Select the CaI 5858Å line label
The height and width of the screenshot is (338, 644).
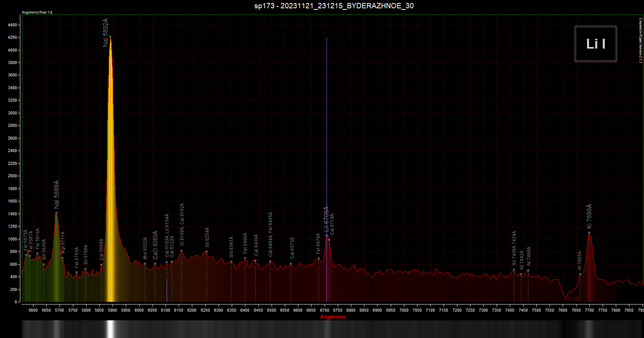(x=102, y=250)
